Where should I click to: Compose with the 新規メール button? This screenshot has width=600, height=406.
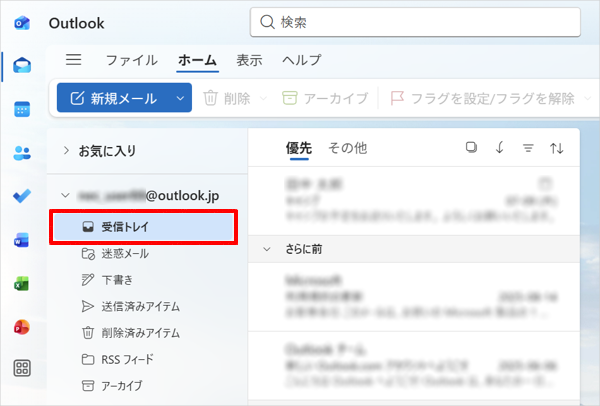tap(114, 98)
